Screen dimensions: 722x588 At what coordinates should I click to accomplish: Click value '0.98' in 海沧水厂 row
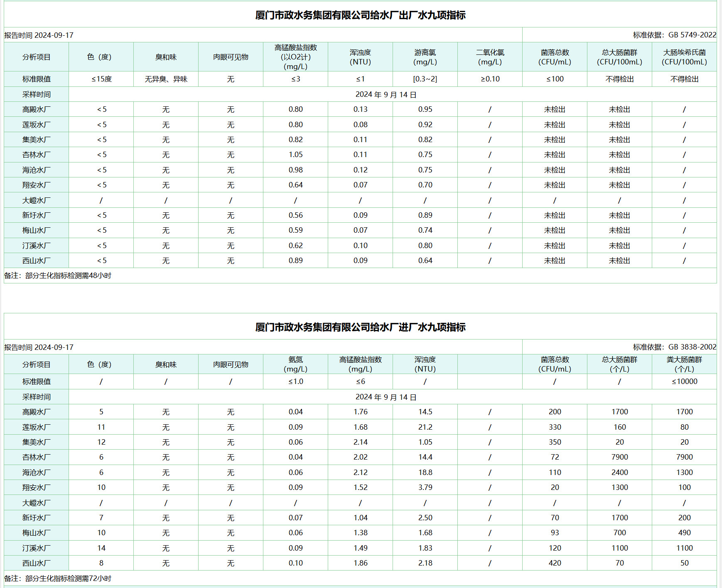click(x=295, y=170)
